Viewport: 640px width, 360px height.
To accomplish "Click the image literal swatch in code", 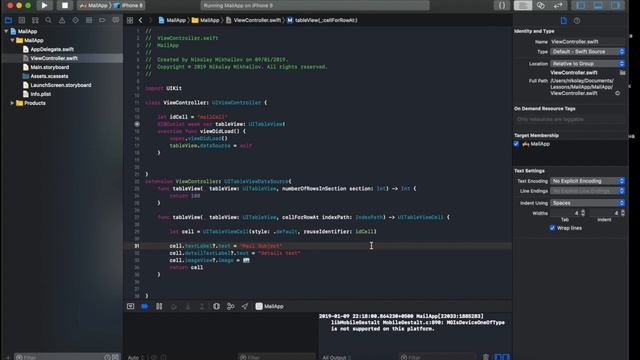I will click(x=246, y=260).
